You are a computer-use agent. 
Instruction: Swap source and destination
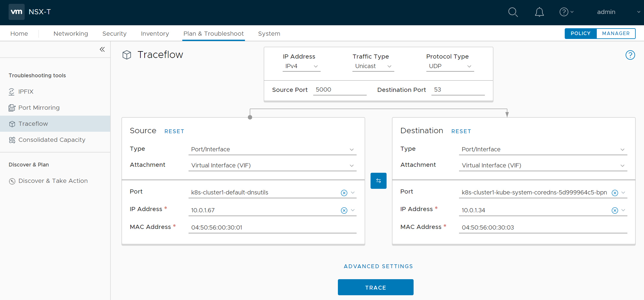(378, 181)
